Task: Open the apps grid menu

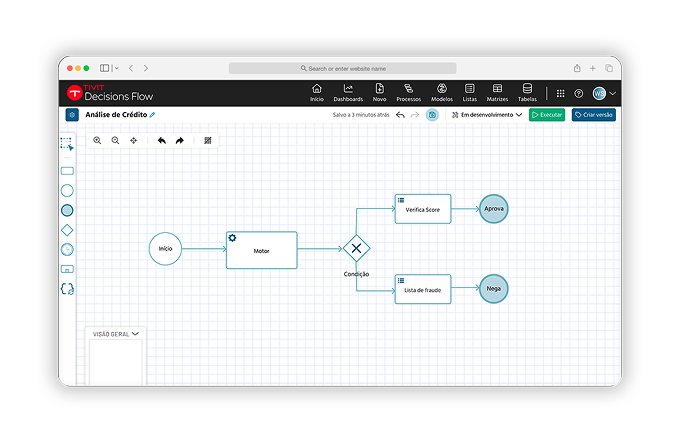Action: pos(560,93)
